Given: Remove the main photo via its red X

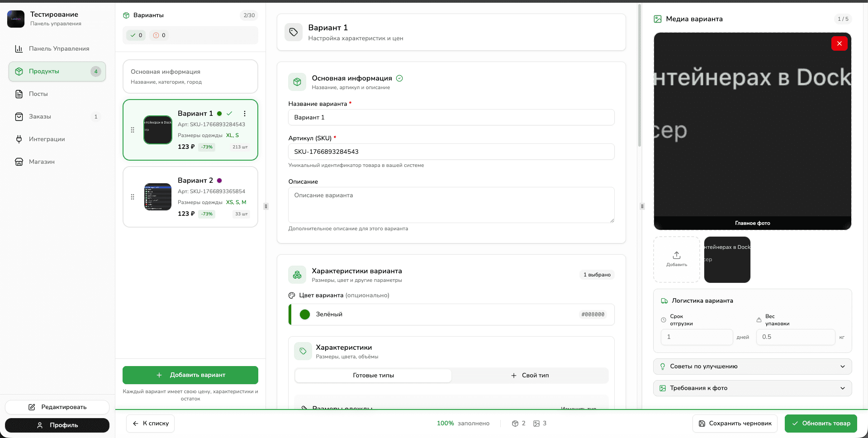Looking at the screenshot, I should 839,43.
